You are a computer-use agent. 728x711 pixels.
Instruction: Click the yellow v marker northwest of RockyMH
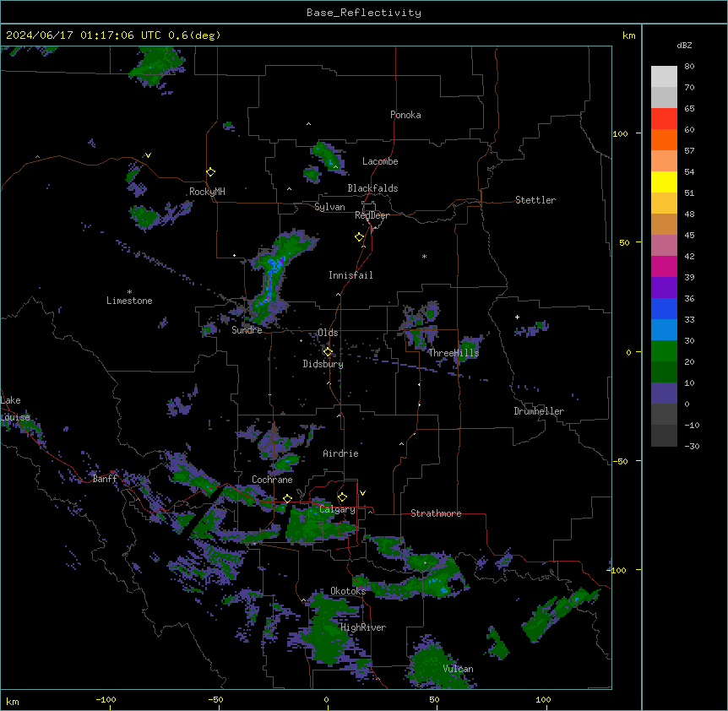point(148,155)
